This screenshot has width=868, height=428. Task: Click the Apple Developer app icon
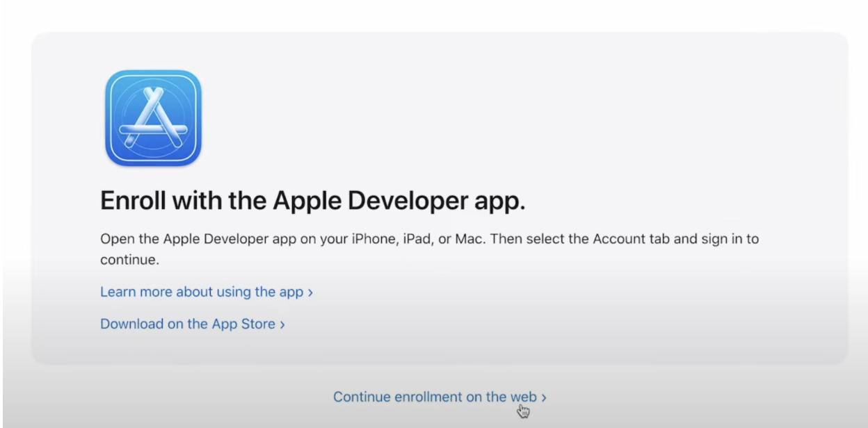tap(153, 118)
